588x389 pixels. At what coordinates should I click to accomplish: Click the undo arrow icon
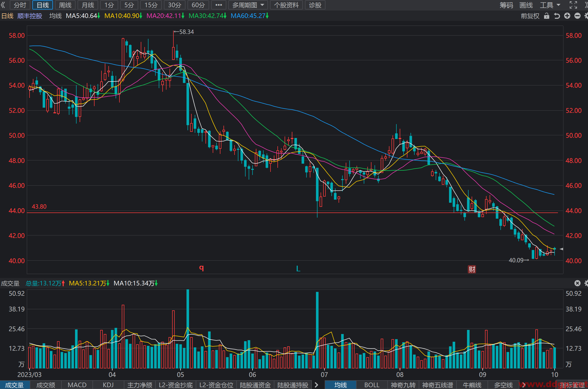[557, 16]
